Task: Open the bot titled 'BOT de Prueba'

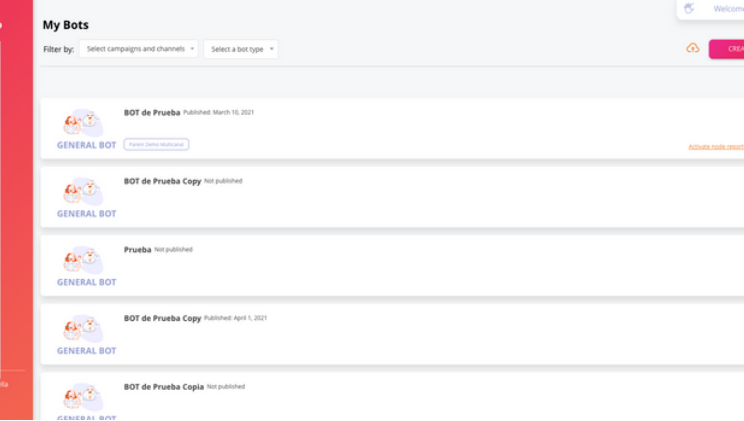Action: (152, 113)
